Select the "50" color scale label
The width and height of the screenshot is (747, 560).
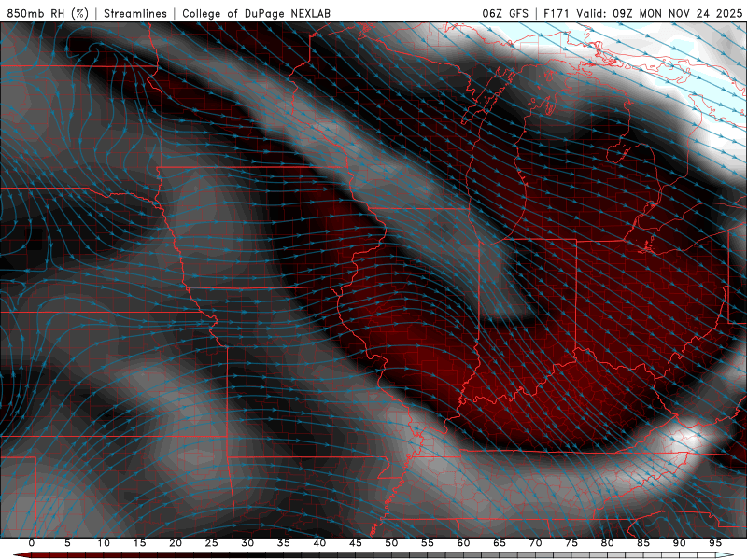coord(391,543)
